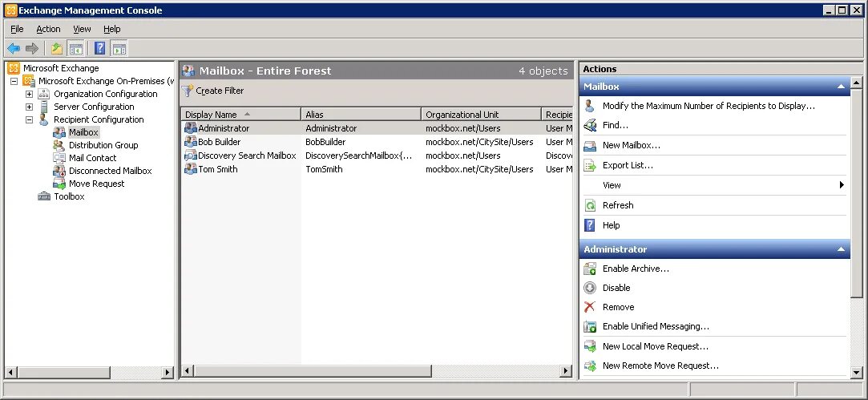This screenshot has height=400, width=868.
Task: Click the blue Help toolbar icon
Action: (99, 49)
